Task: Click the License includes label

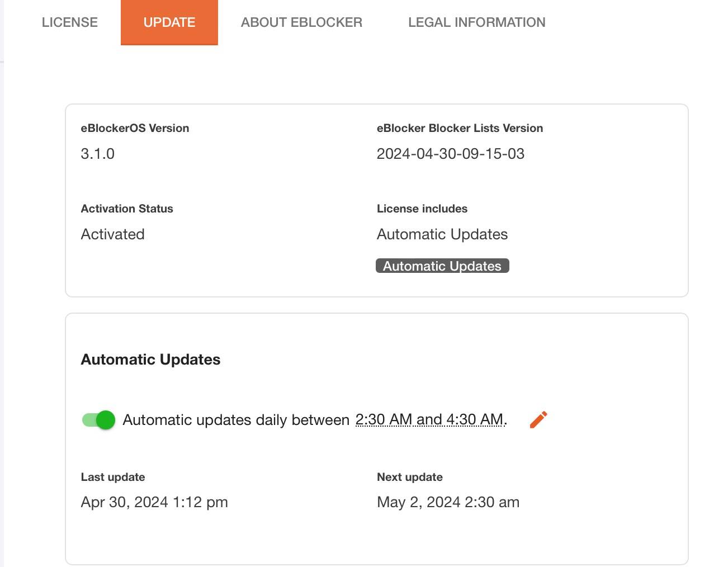Action: (x=422, y=209)
